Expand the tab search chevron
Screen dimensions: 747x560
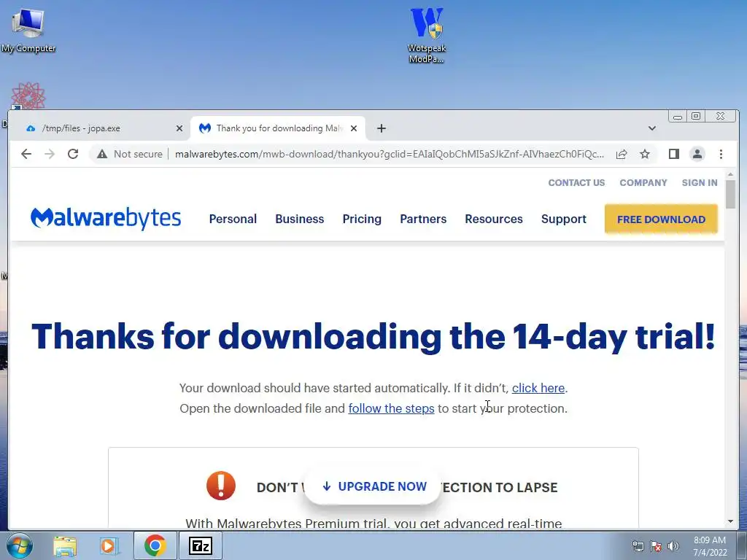[651, 128]
